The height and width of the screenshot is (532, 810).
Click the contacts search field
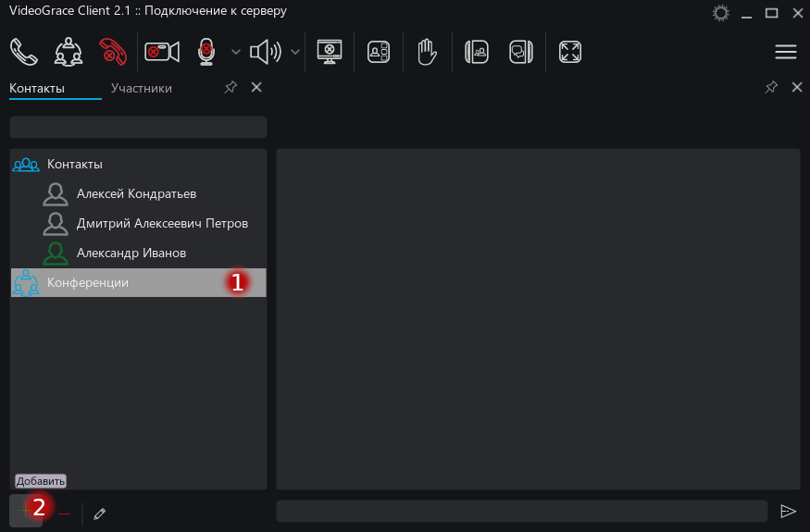pos(138,127)
